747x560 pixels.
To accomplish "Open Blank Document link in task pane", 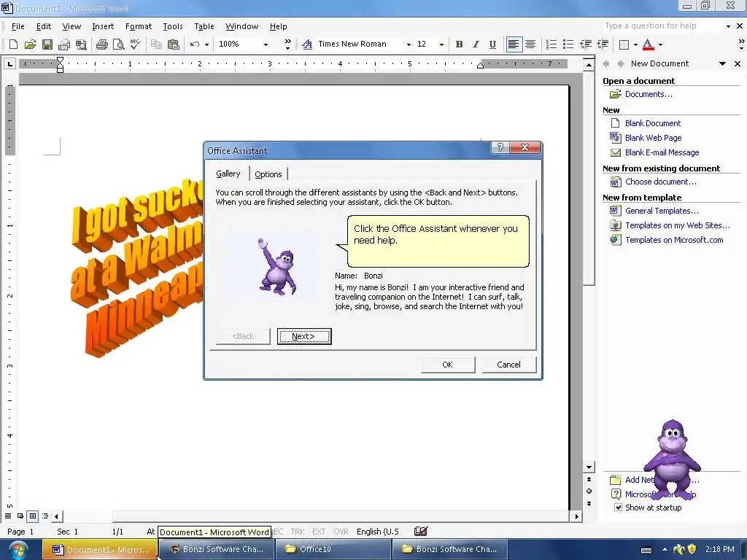I will (653, 123).
